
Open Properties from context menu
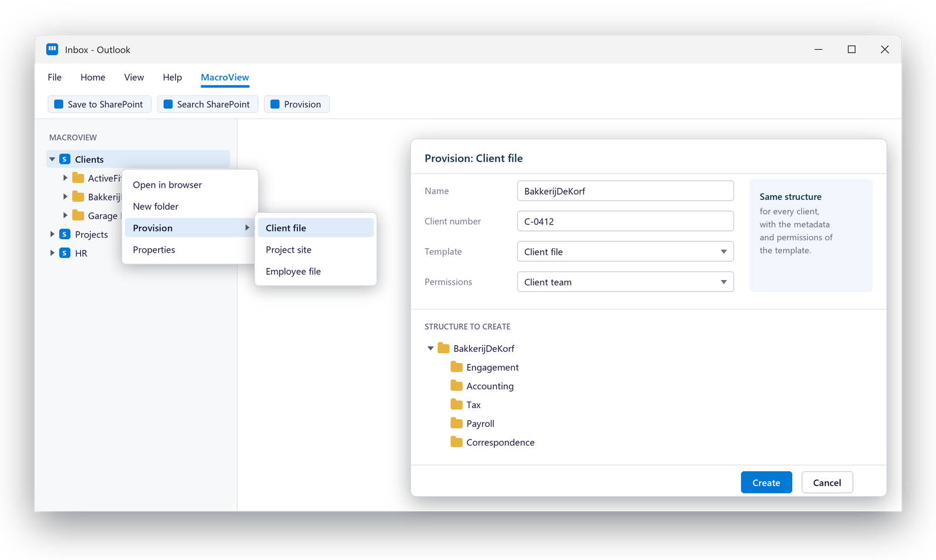tap(190, 250)
